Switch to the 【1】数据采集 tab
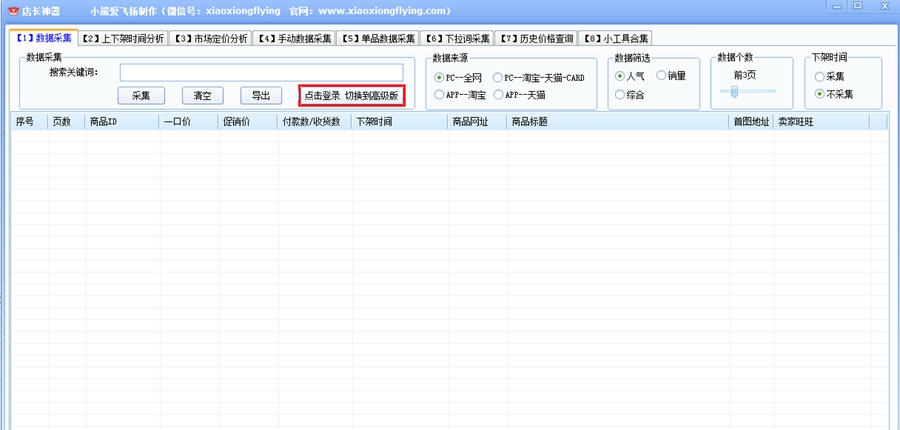The height and width of the screenshot is (430, 900). tap(44, 38)
